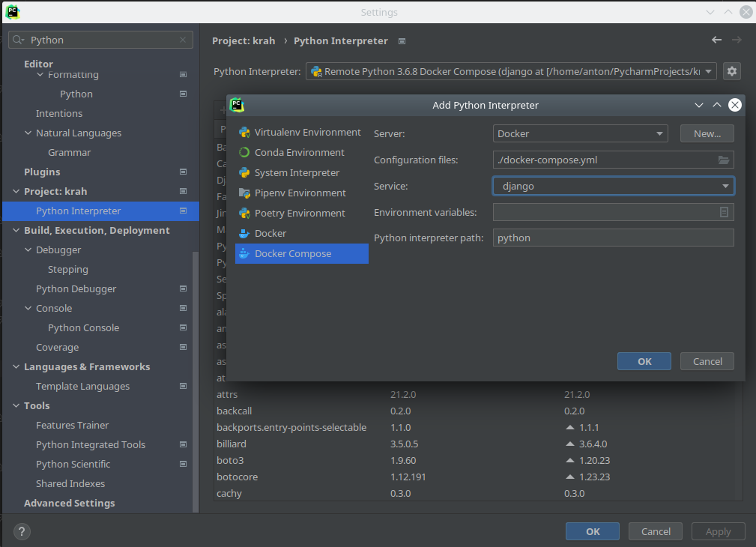Open Advanced Settings page

pos(70,503)
